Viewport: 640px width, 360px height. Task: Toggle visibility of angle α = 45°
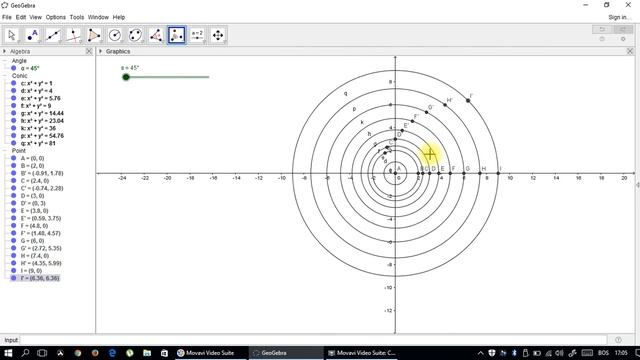pyautogui.click(x=13, y=69)
